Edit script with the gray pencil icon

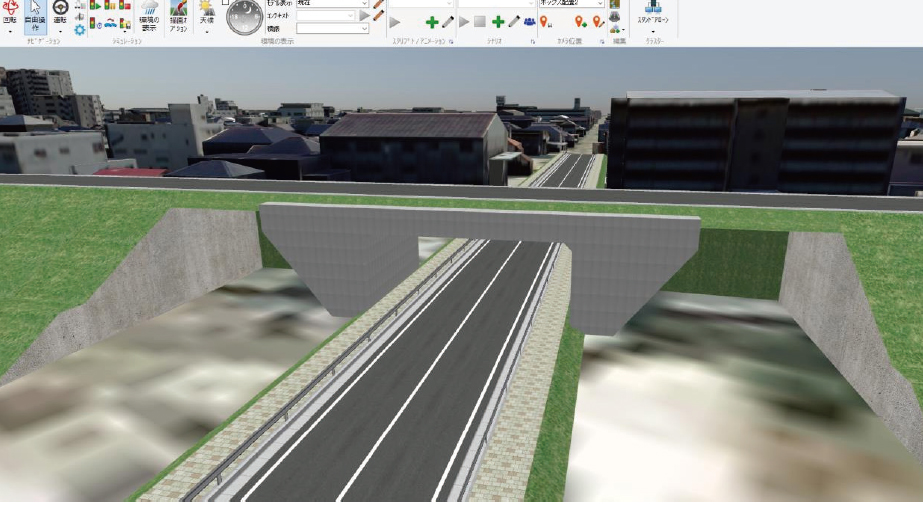click(x=448, y=22)
